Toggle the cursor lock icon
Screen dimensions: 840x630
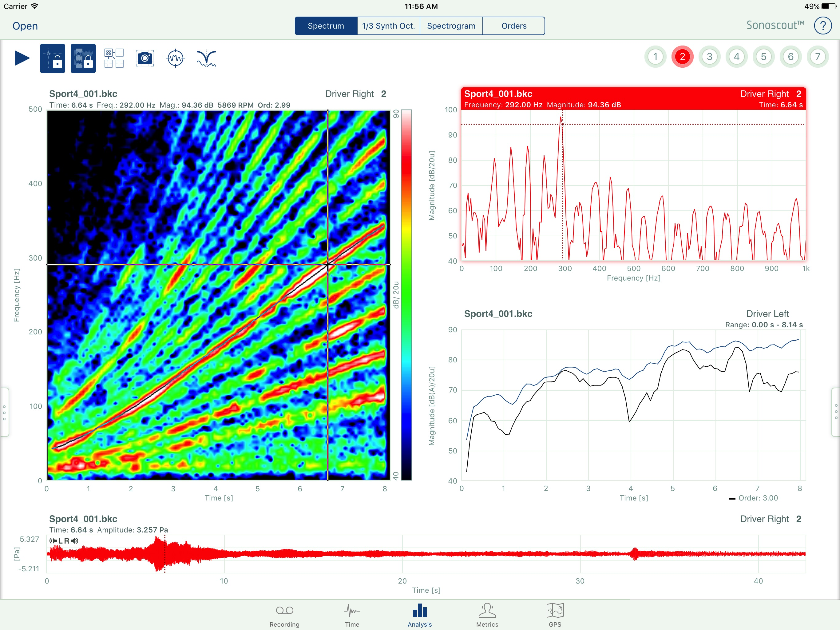[x=52, y=58]
